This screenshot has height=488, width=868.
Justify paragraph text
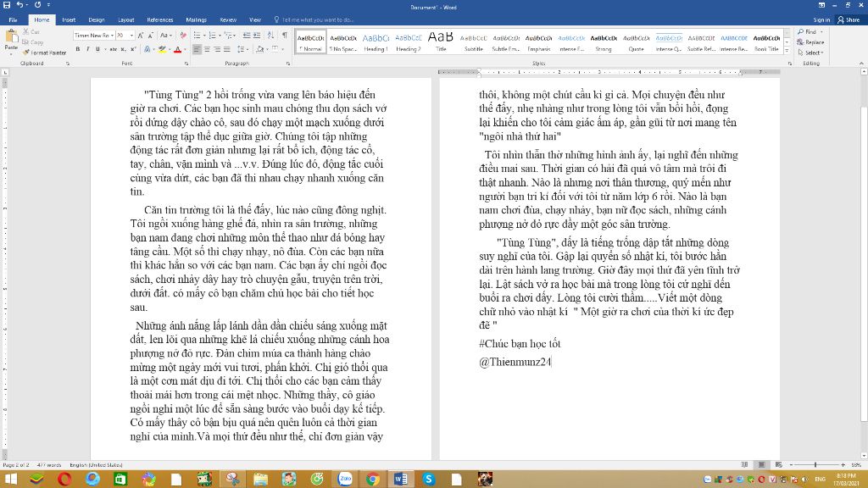227,49
